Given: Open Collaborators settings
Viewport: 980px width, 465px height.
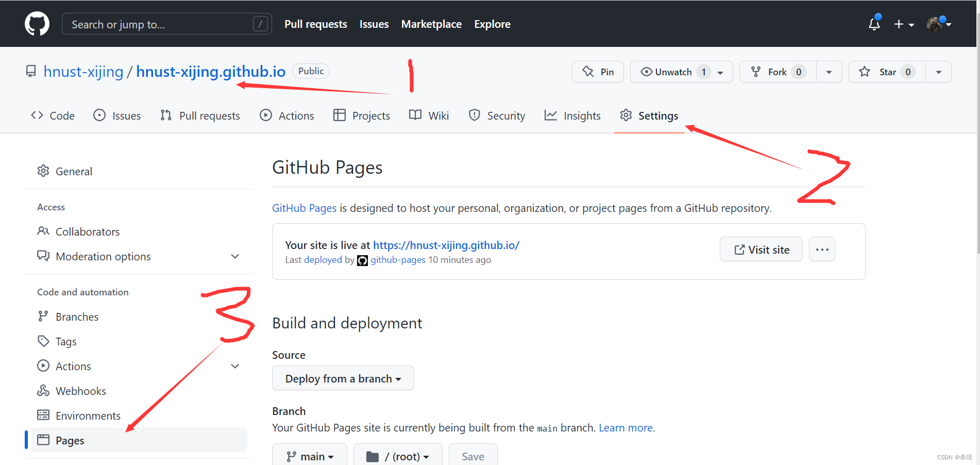Looking at the screenshot, I should tap(139, 231).
